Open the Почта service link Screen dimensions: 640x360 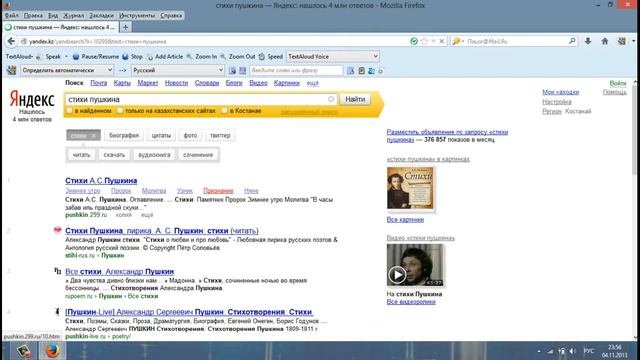(x=98, y=83)
